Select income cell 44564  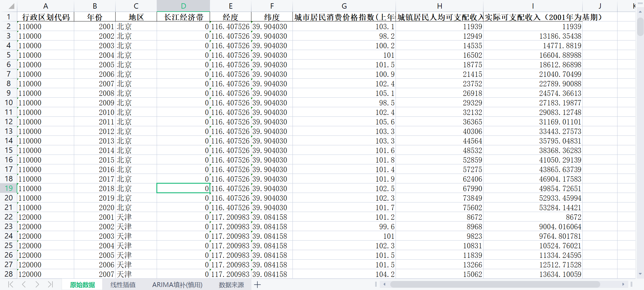click(x=439, y=141)
